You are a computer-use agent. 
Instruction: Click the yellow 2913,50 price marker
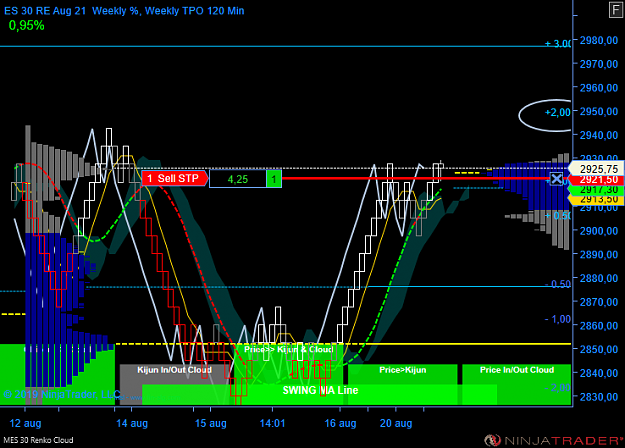tap(596, 199)
